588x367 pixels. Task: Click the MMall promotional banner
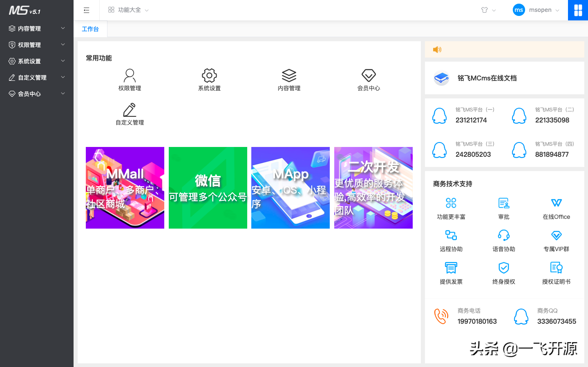[x=125, y=187]
